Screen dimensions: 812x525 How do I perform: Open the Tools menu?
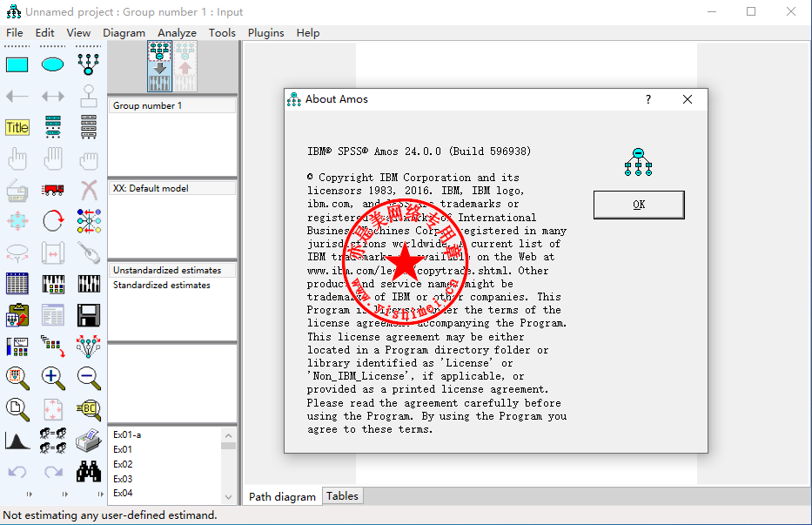coord(222,33)
